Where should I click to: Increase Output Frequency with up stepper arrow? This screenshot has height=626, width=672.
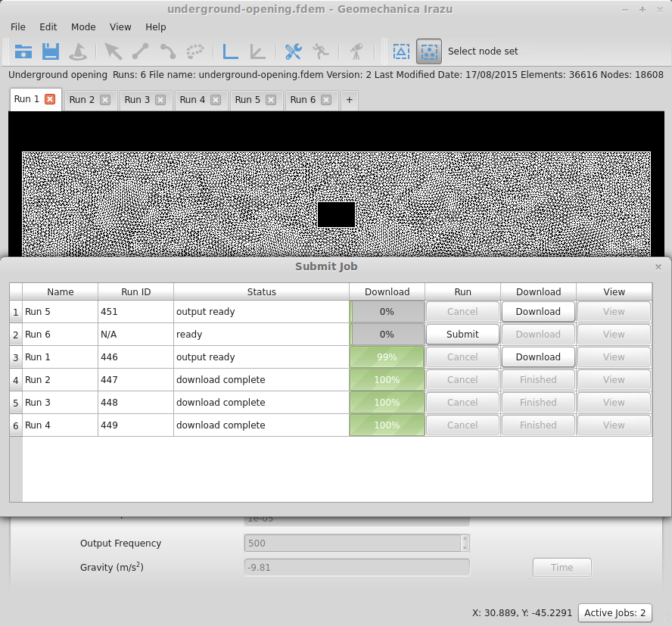click(465, 539)
